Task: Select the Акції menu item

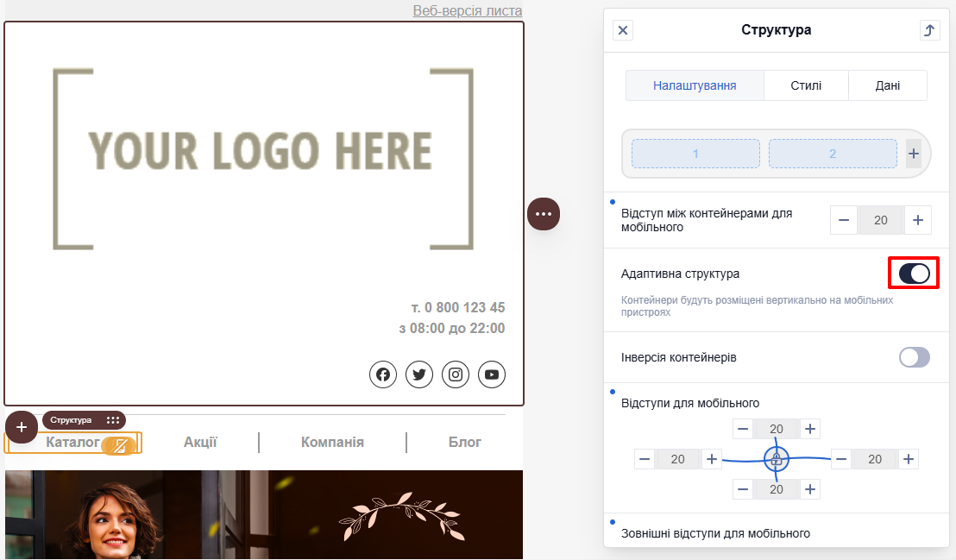Action: tap(200, 443)
